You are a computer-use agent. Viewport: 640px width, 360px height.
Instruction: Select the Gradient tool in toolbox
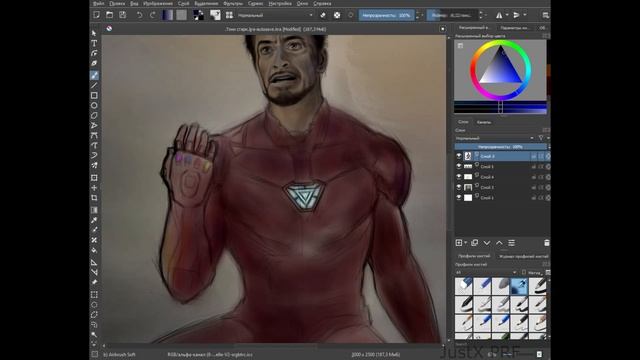click(x=94, y=210)
